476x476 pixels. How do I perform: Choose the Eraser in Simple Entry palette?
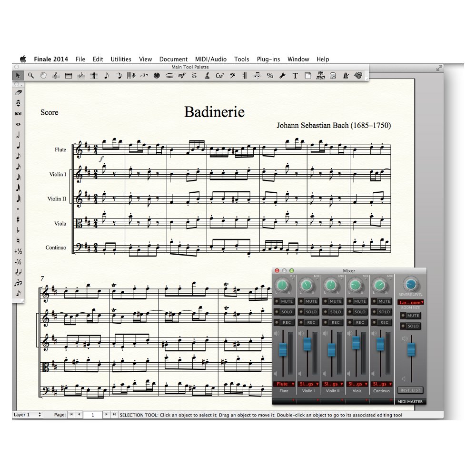coord(18,93)
